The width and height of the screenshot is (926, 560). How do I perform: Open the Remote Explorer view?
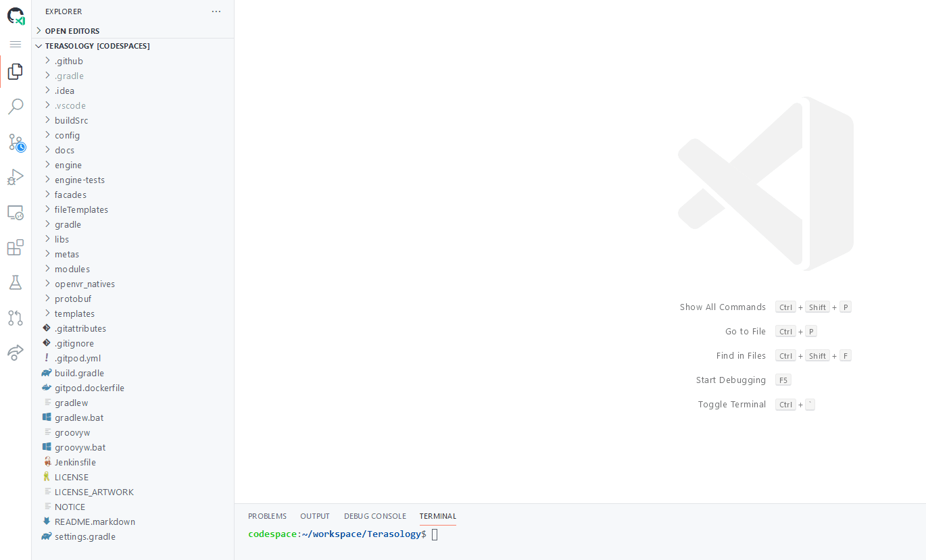click(x=15, y=212)
